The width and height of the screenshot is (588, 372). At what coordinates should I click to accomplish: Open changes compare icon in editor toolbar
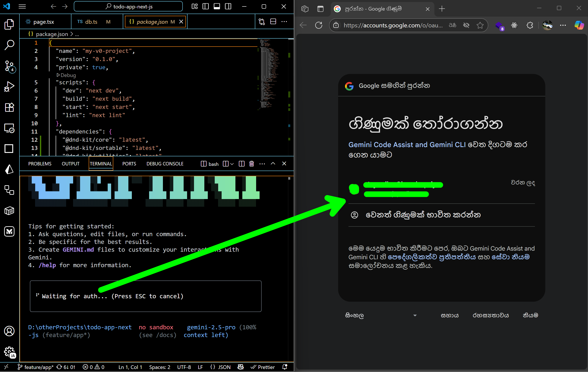[262, 22]
